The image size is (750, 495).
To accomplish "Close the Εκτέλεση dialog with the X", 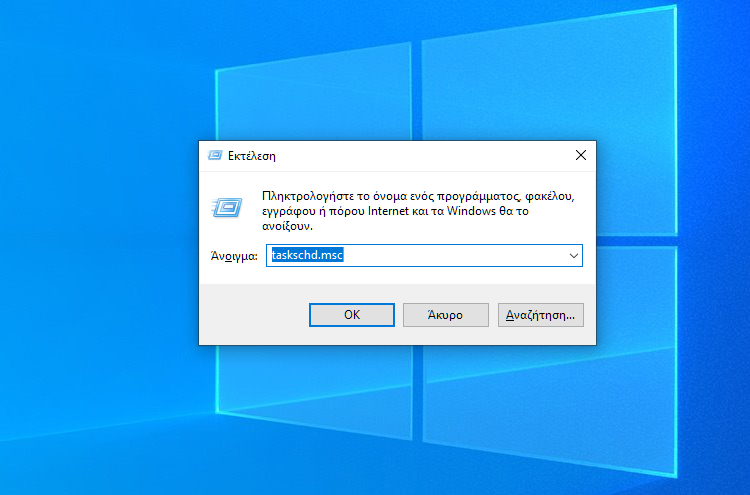I will click(581, 155).
